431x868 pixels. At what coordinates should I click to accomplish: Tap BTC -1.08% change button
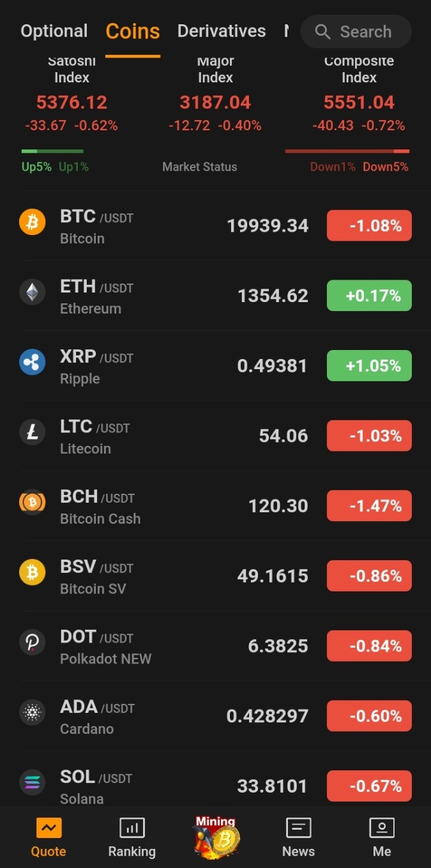point(369,225)
